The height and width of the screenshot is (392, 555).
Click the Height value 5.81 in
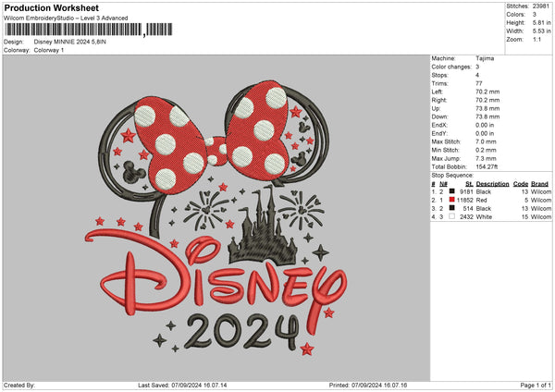click(541, 22)
